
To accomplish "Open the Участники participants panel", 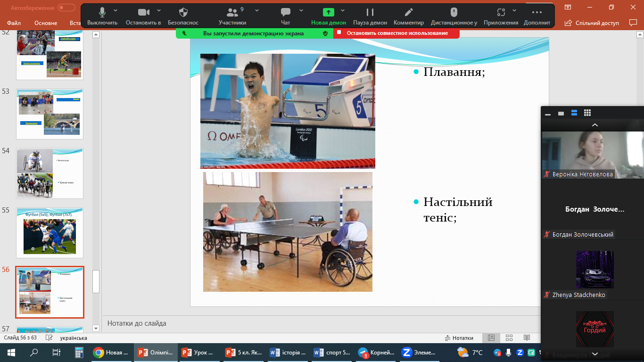I will click(232, 16).
